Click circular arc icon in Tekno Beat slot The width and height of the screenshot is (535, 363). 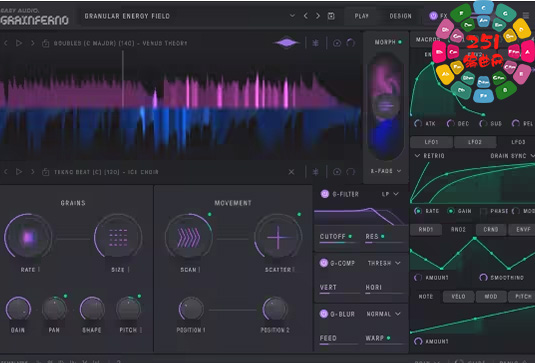click(x=350, y=172)
